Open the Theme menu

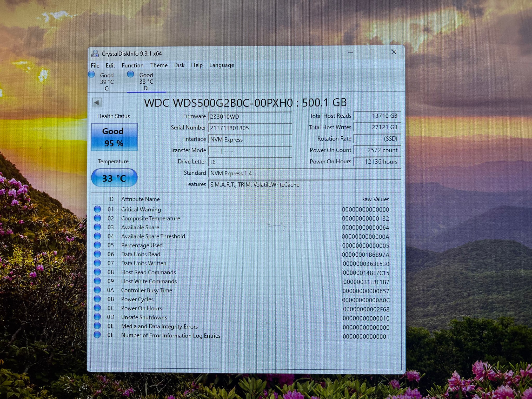(x=159, y=65)
